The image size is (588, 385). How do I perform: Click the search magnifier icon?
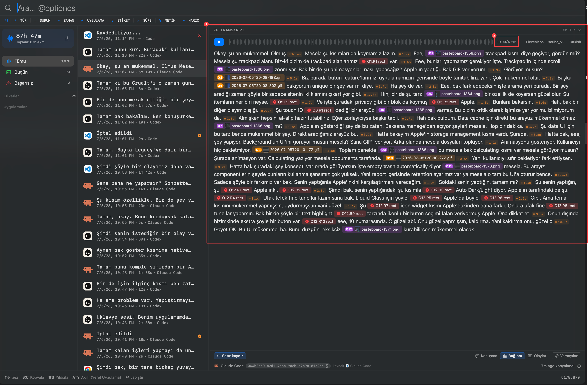8,8
